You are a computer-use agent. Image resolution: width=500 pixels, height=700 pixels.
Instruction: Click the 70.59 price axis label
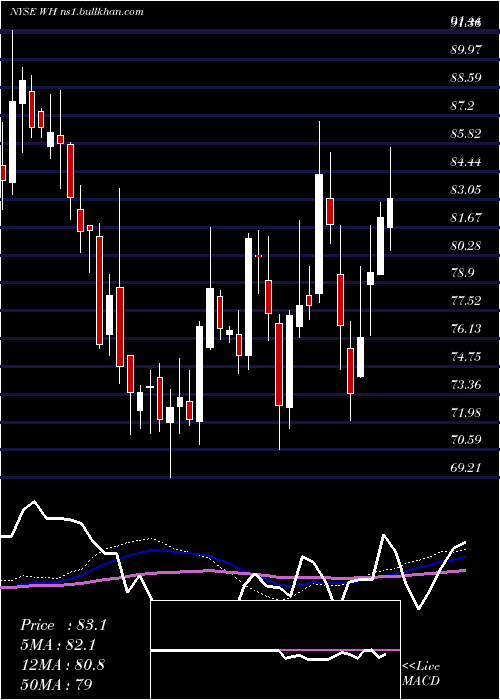466,440
